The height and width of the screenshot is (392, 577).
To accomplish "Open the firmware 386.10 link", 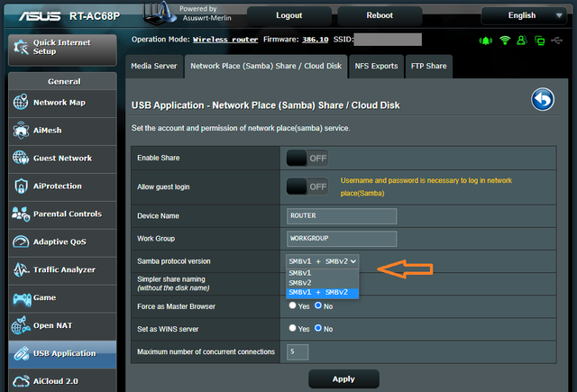I will click(315, 40).
